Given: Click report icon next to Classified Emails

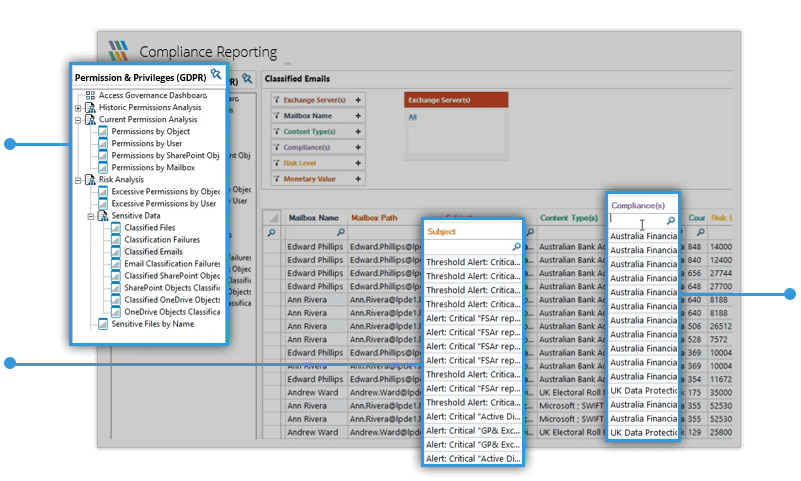Looking at the screenshot, I should pyautogui.click(x=116, y=252).
